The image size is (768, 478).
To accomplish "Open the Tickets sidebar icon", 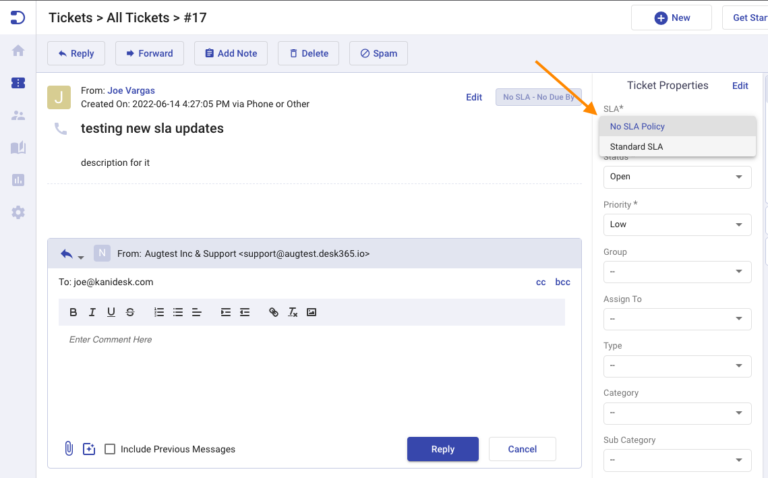I will coord(18,83).
